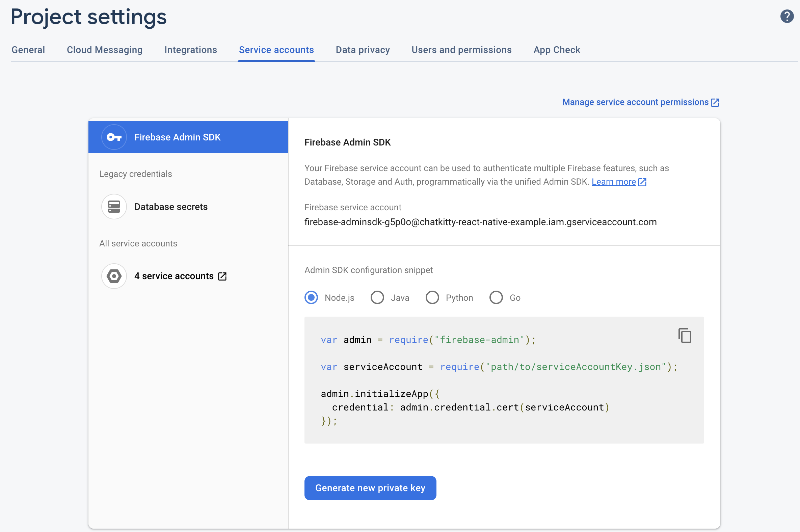Select the Java code snippet language
Image resolution: width=800 pixels, height=532 pixels.
[377, 297]
